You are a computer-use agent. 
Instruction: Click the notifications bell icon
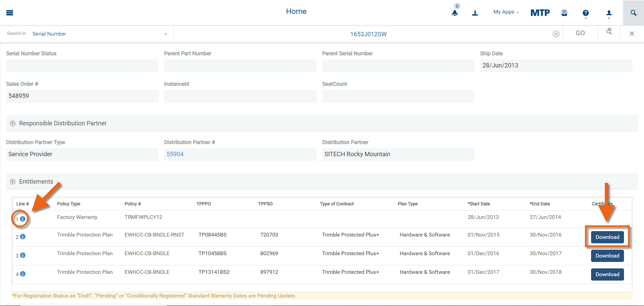point(455,13)
